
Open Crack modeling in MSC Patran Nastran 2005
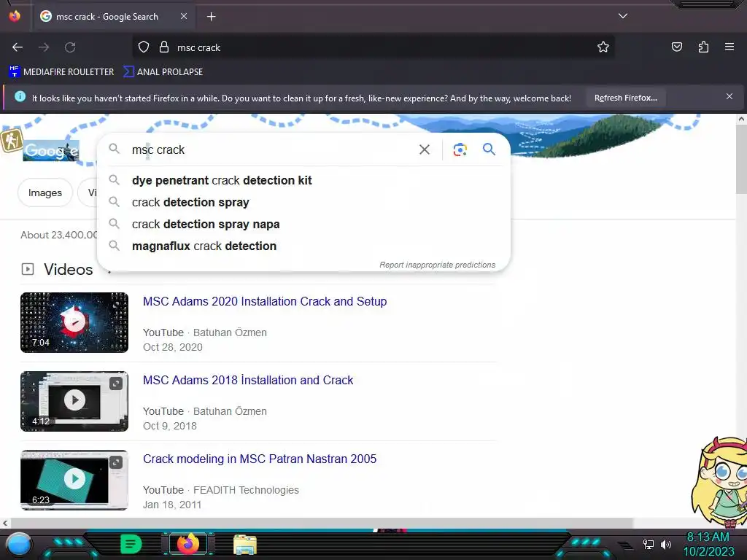pyautogui.click(x=260, y=459)
